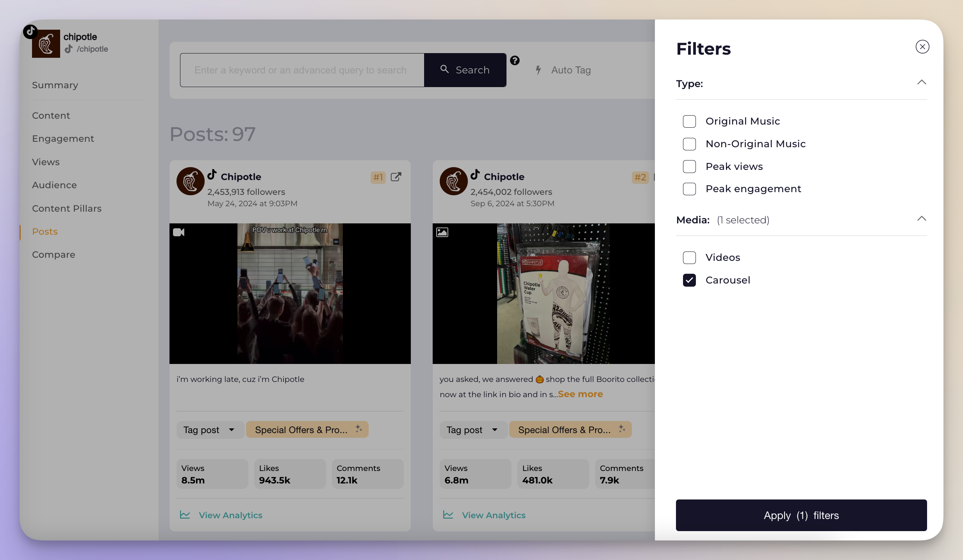
Task: Click the sparkle icon on post #2 tag
Action: 622,429
